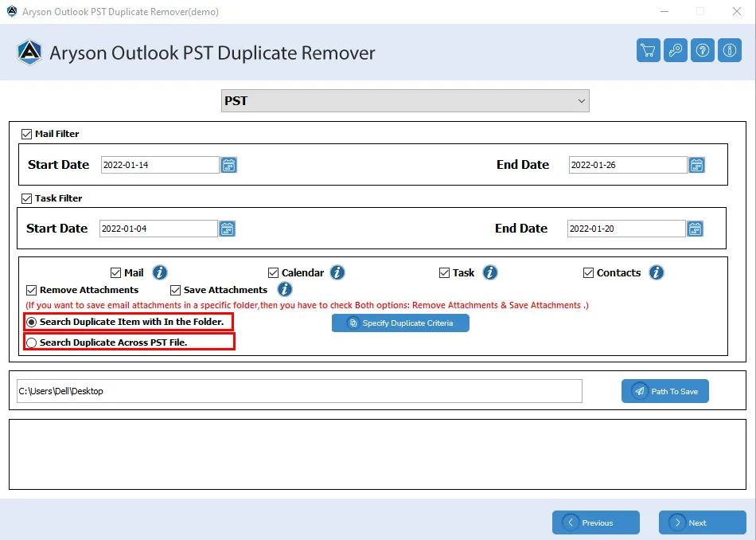
Task: Open calendar picker for Task Filter End Date
Action: (695, 229)
